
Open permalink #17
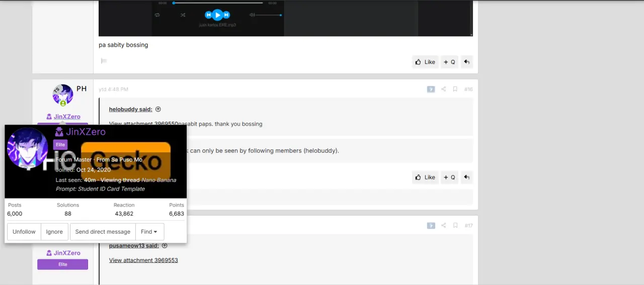(468, 226)
